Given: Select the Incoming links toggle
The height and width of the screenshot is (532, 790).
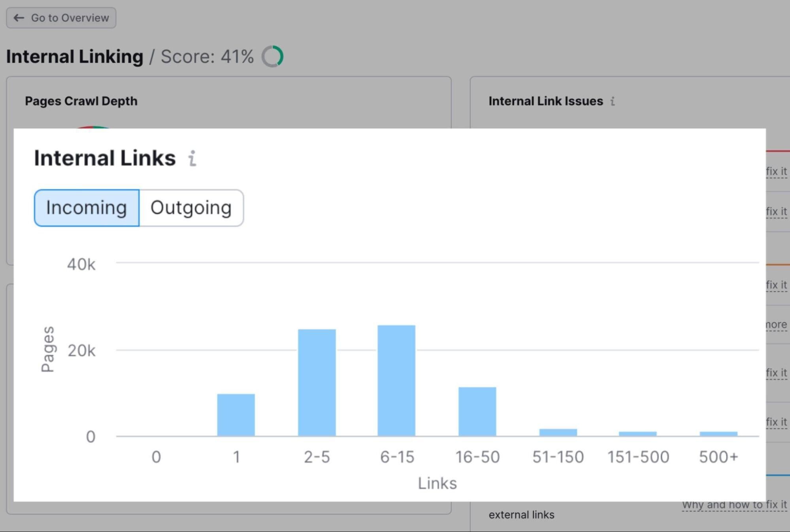Looking at the screenshot, I should click(x=87, y=208).
